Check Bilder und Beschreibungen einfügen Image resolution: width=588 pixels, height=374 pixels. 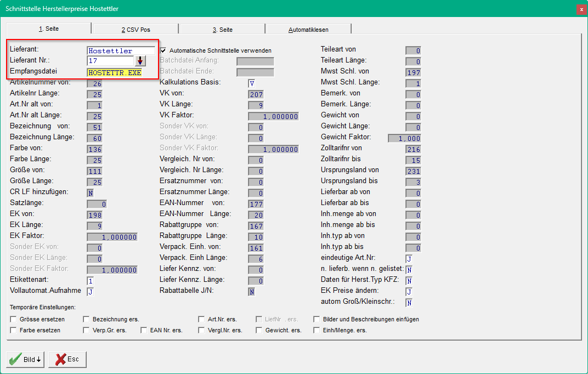(316, 319)
